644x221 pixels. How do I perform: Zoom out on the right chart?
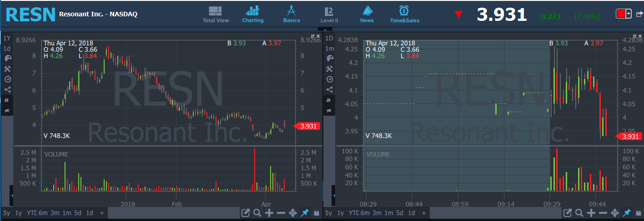pos(603,213)
